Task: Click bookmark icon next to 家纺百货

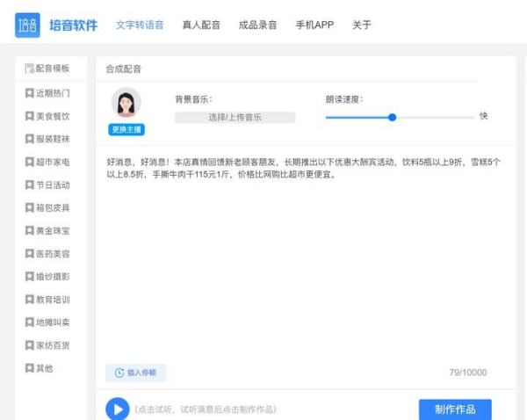Action: (x=30, y=345)
